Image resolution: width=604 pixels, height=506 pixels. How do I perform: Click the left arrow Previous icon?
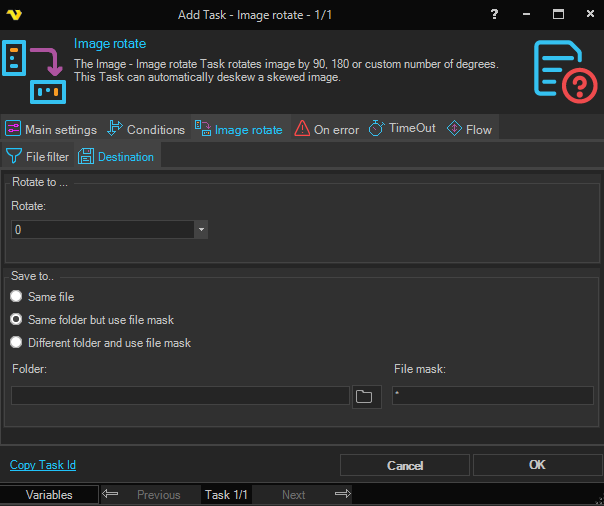coord(111,494)
